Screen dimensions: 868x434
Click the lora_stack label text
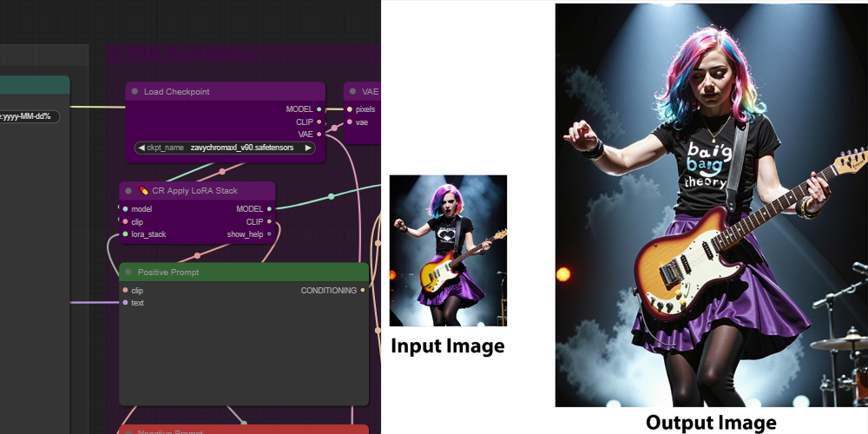tap(148, 234)
